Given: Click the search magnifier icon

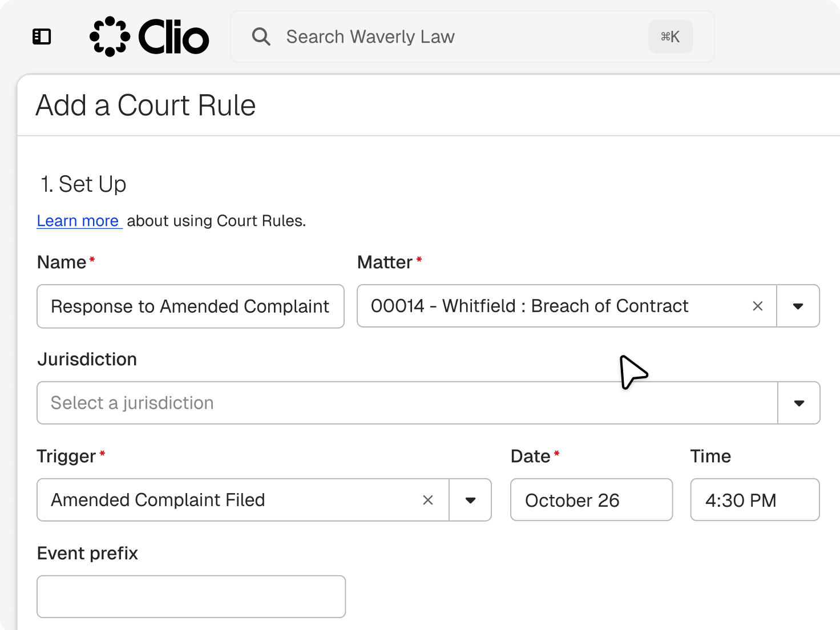Looking at the screenshot, I should pyautogui.click(x=261, y=37).
